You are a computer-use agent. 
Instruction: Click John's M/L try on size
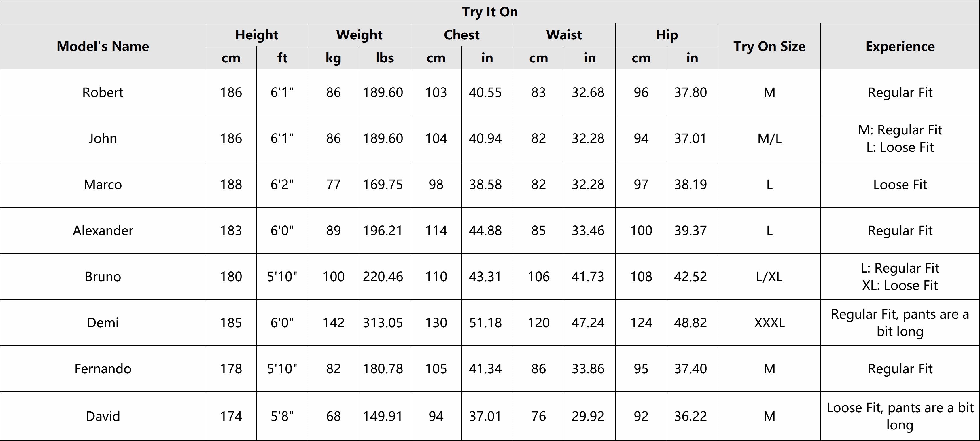click(x=769, y=138)
